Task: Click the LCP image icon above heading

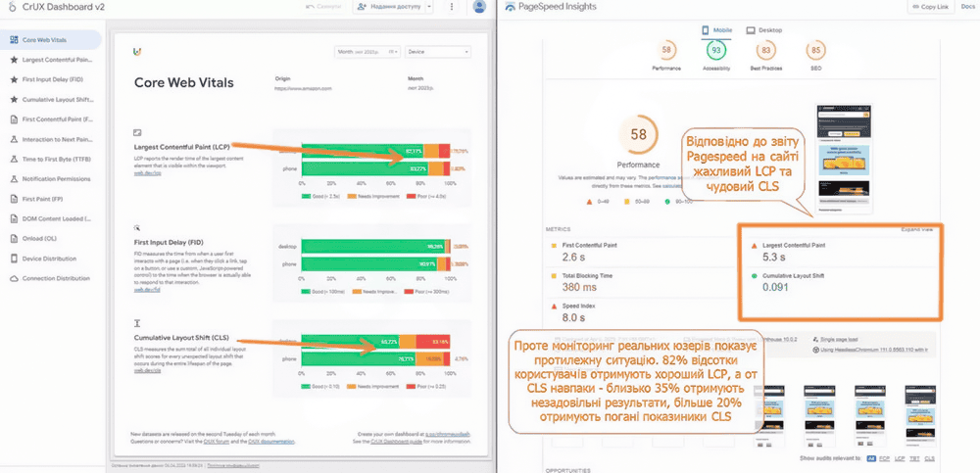Action: [x=137, y=133]
